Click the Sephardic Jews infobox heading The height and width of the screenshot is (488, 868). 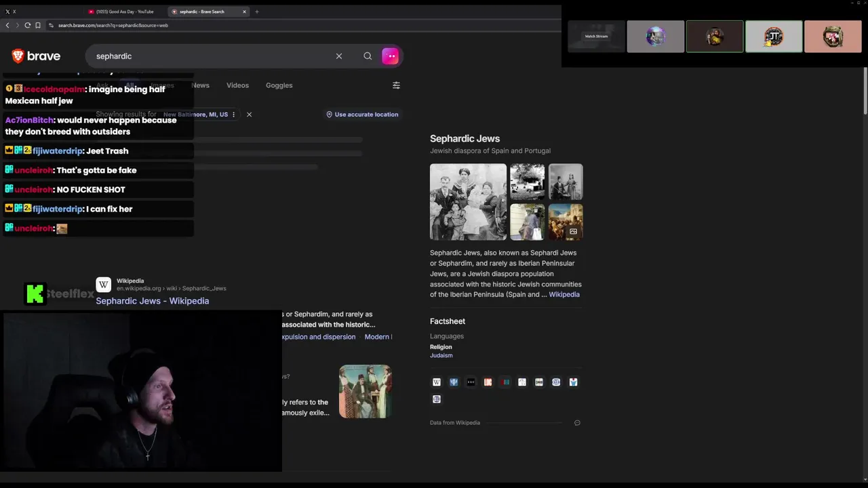(x=465, y=138)
